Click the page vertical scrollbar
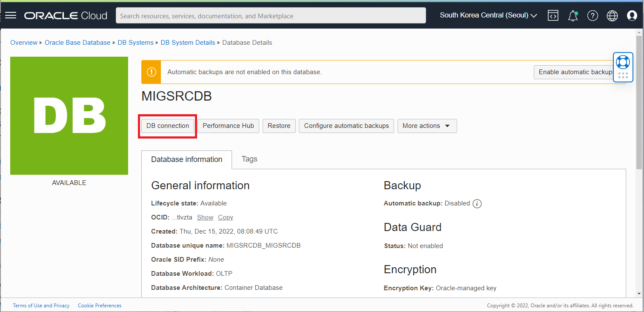644x312 pixels. pos(639,102)
